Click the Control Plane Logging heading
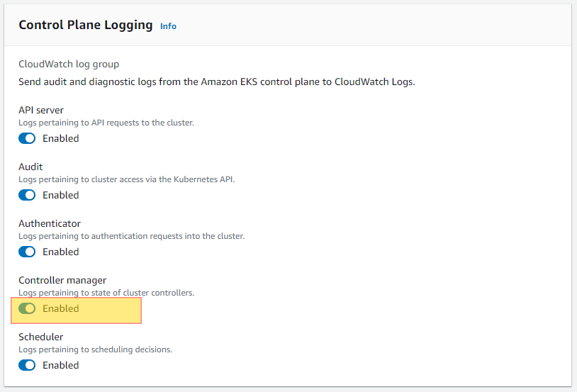This screenshot has height=392, width=577. [86, 25]
